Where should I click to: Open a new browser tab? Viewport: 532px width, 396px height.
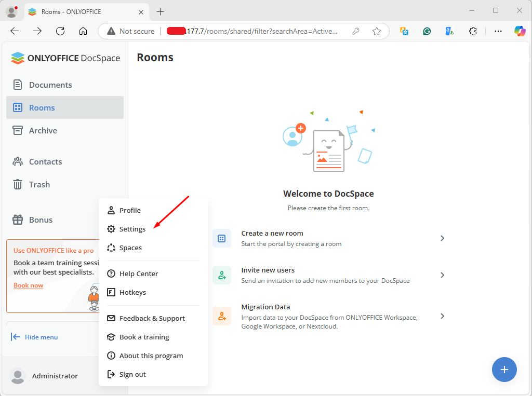coord(160,12)
